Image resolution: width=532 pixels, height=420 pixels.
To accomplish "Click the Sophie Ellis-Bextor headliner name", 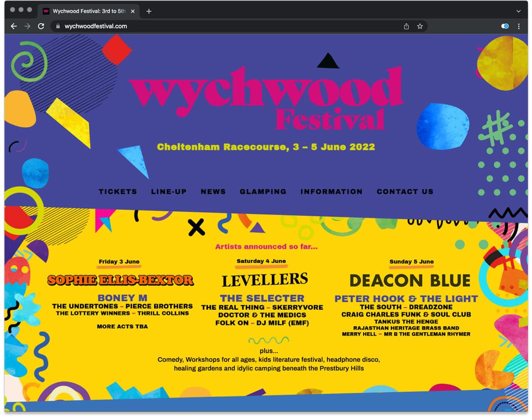I will (x=120, y=280).
